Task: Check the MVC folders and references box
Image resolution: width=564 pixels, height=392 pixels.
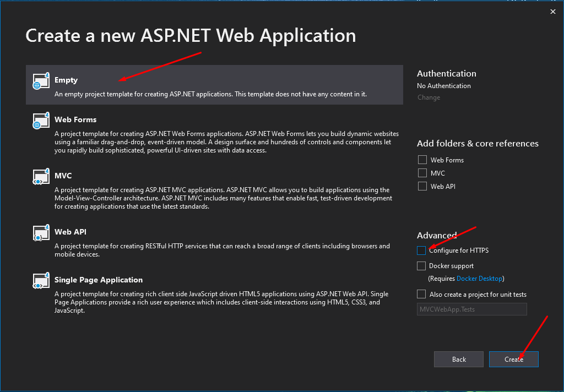Action: pos(422,173)
